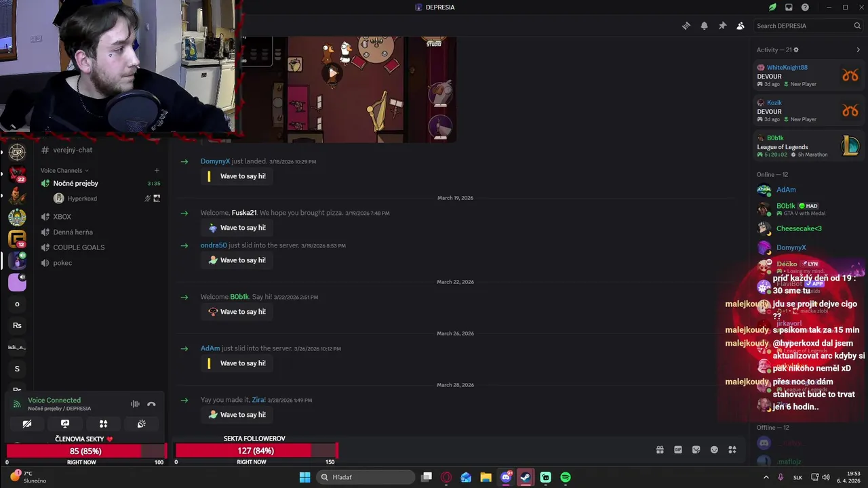Show hidden system tray icons
868x488 pixels.
pyautogui.click(x=766, y=477)
